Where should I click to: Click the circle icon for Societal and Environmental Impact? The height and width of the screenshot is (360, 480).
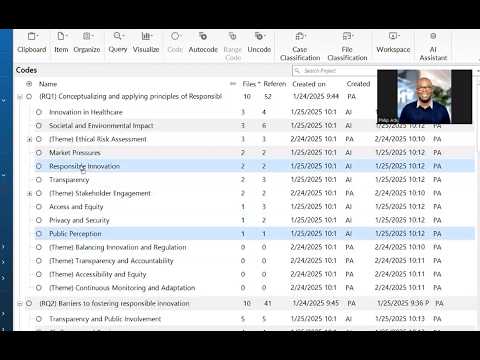pyautogui.click(x=39, y=126)
